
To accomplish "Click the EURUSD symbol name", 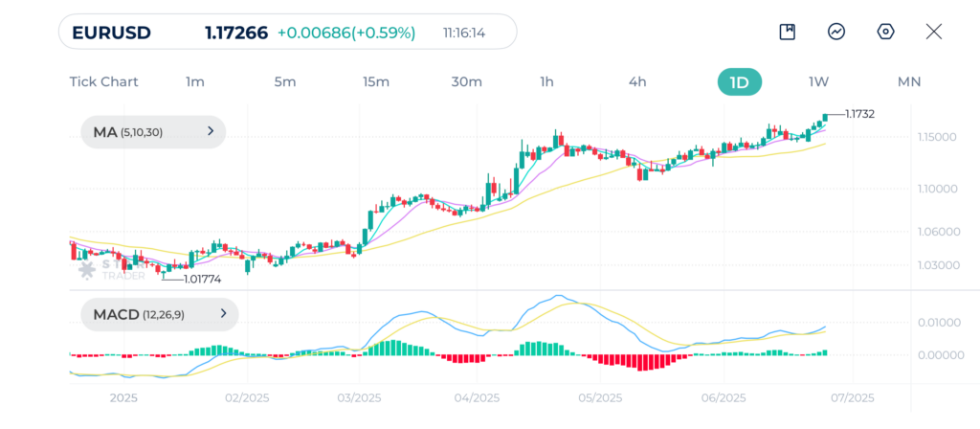I will click(111, 33).
